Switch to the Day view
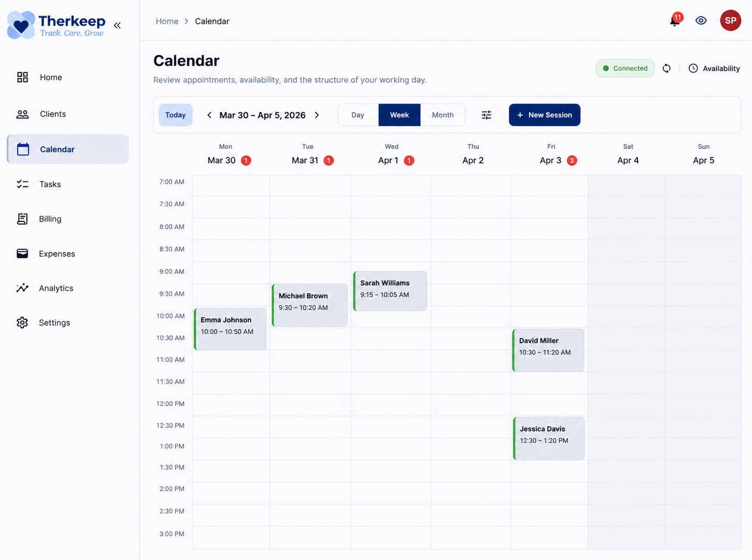Screen dimensions: 752x560 358,115
